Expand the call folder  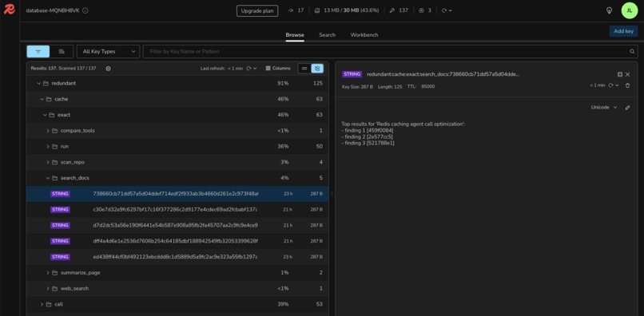pyautogui.click(x=42, y=304)
